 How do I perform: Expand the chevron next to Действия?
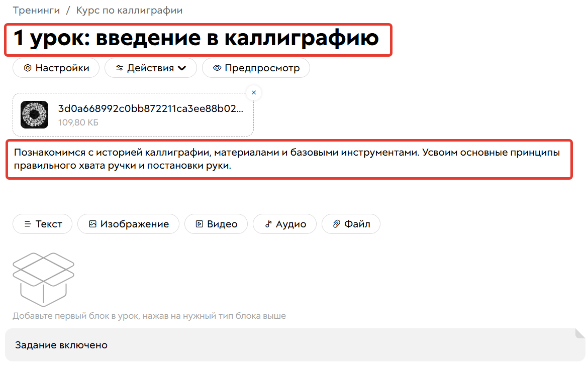[183, 68]
